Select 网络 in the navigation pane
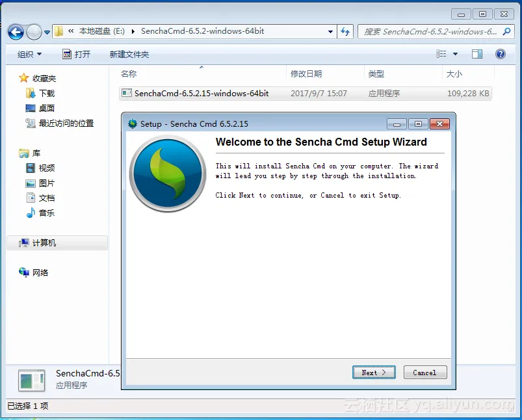Image resolution: width=522 pixels, height=420 pixels. (40, 273)
